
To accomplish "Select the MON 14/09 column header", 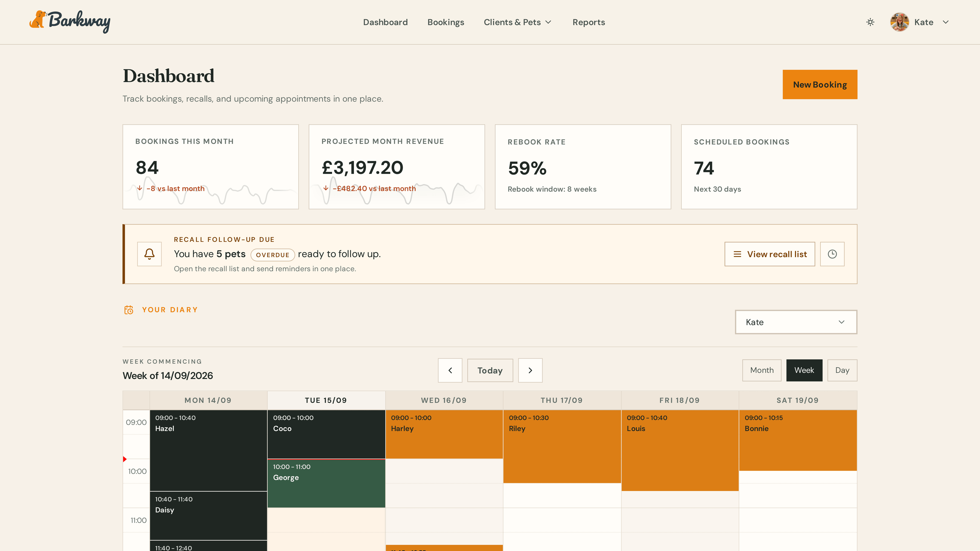I will (208, 400).
